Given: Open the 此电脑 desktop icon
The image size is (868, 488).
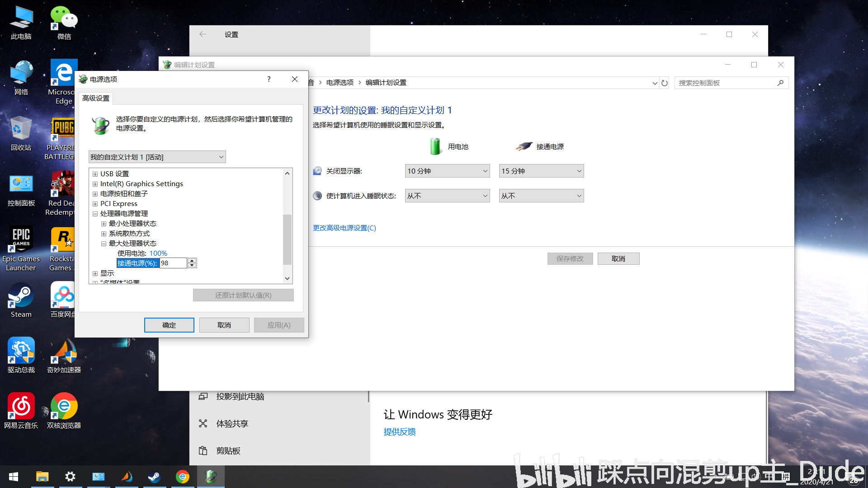Looking at the screenshot, I should pyautogui.click(x=21, y=23).
